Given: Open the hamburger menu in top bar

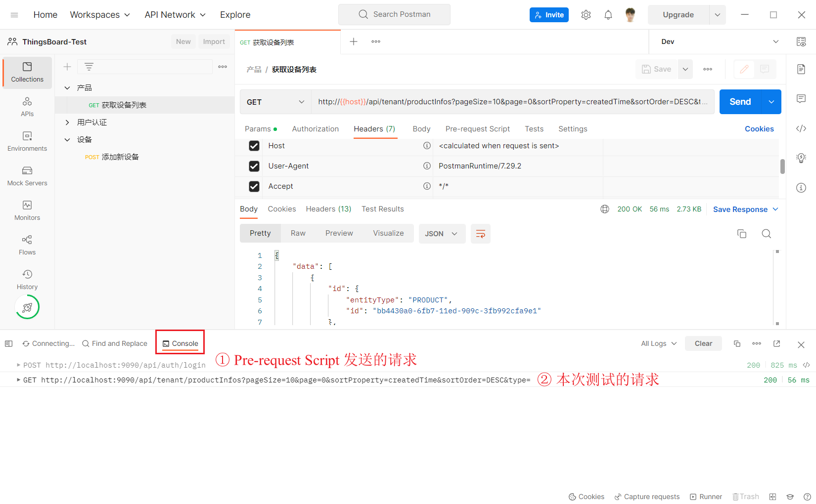Looking at the screenshot, I should [14, 15].
